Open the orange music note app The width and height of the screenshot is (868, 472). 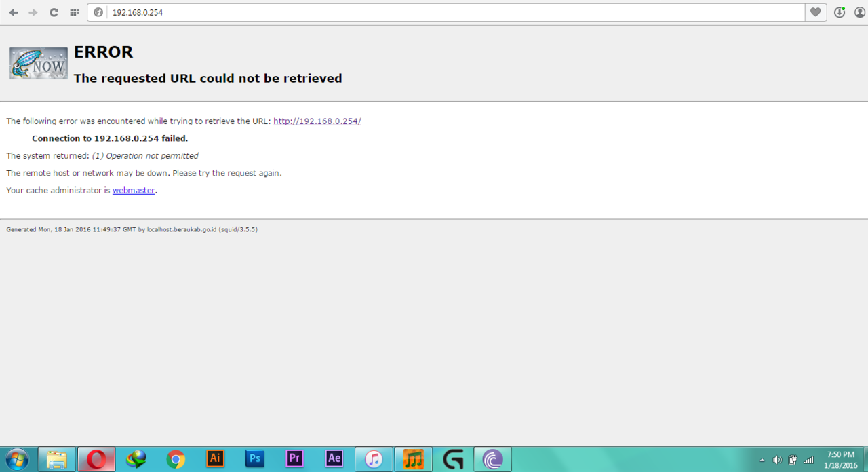pyautogui.click(x=413, y=459)
